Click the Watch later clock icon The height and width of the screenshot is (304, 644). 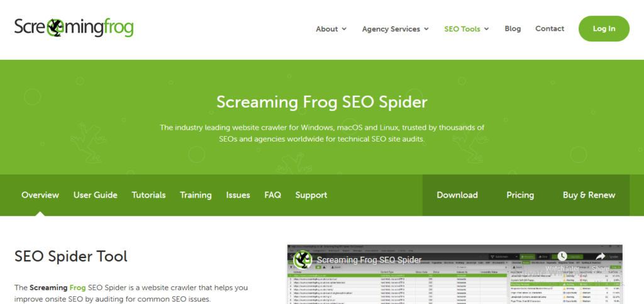(562, 256)
